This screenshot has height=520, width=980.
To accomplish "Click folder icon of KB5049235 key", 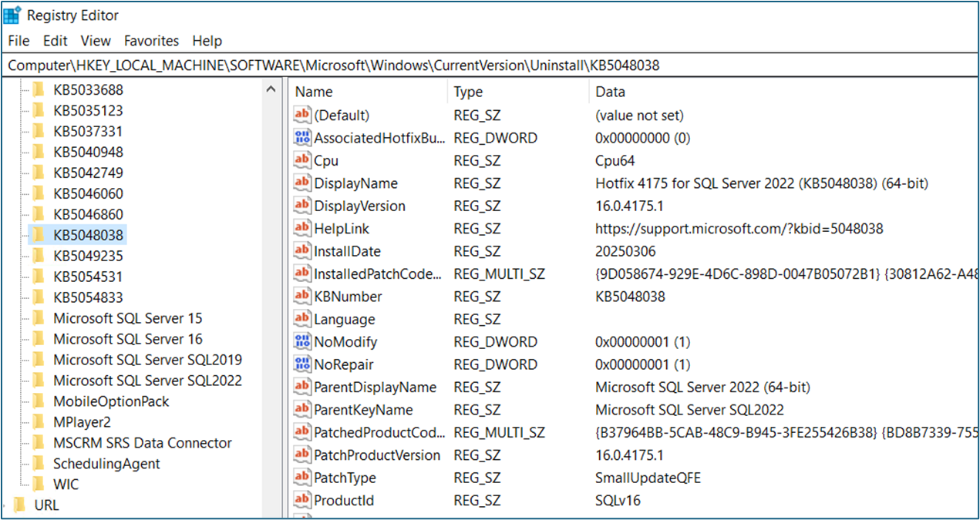I will [x=39, y=256].
